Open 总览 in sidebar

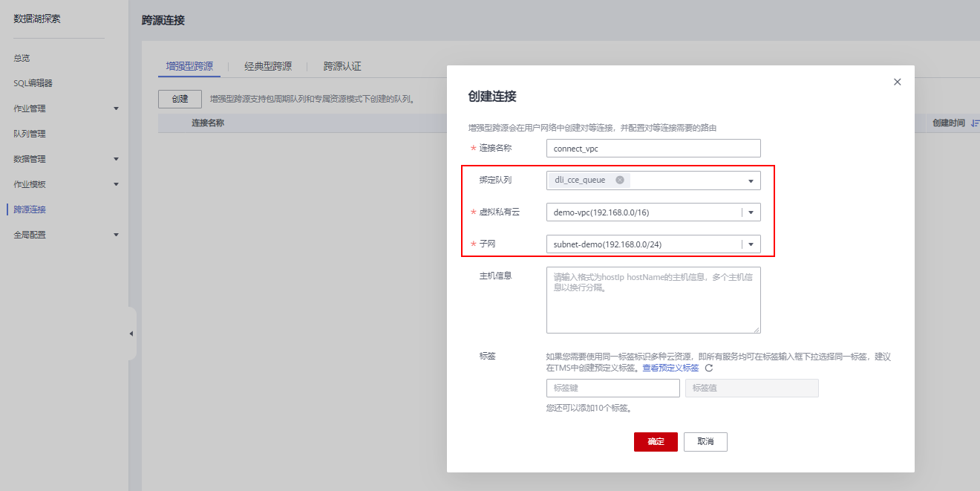22,58
